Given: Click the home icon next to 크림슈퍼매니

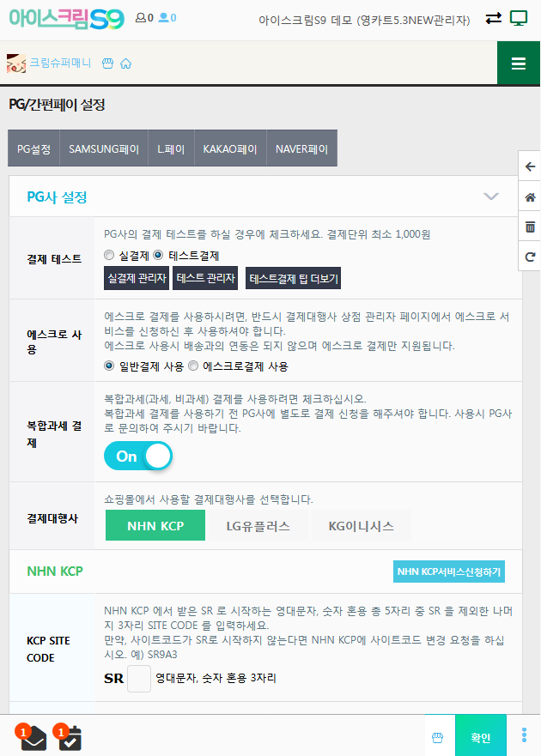Looking at the screenshot, I should [125, 64].
